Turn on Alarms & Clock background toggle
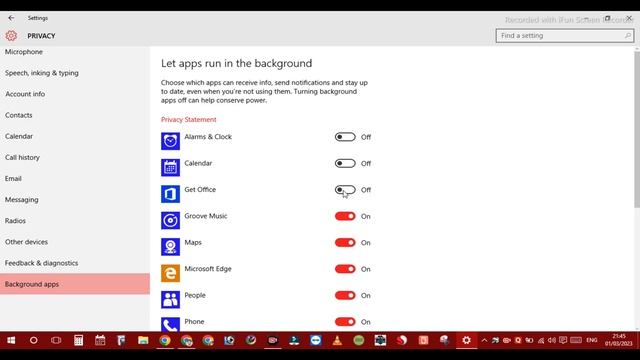 click(345, 137)
